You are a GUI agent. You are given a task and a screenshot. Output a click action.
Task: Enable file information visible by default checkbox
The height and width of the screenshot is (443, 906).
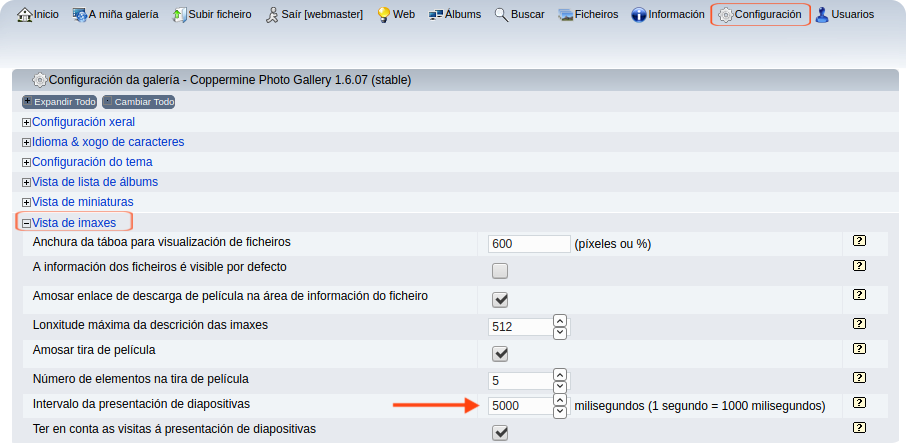(x=500, y=271)
